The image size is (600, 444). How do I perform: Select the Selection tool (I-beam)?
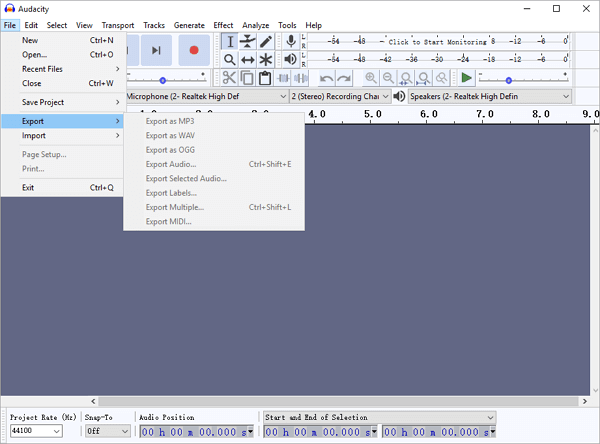(229, 41)
